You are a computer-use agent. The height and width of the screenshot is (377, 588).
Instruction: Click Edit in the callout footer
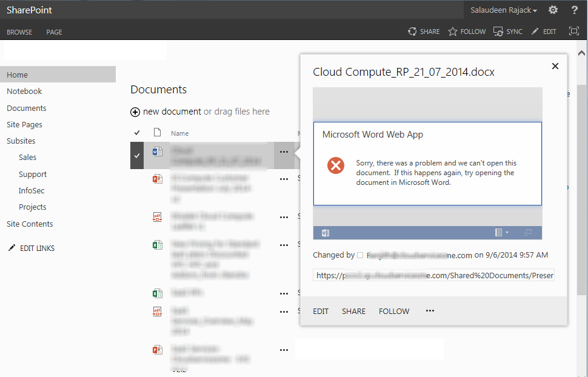[321, 312]
